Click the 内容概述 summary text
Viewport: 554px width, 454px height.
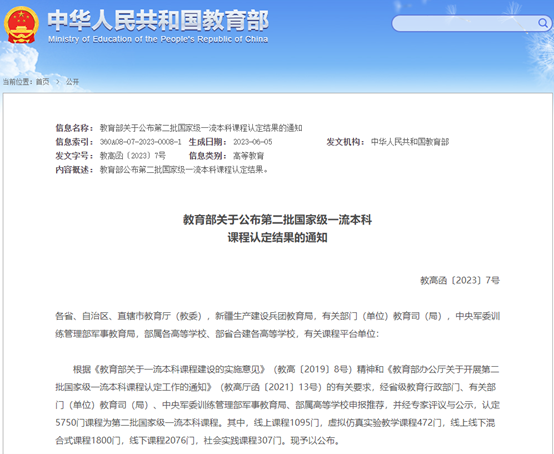click(184, 170)
